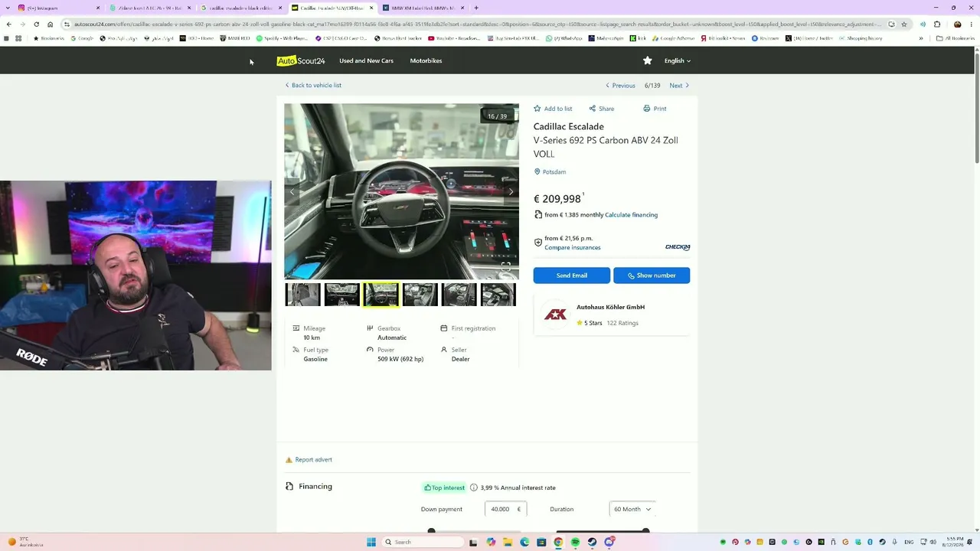This screenshot has height=551, width=980.
Task: Select the fourth gallery thumbnail
Action: click(420, 295)
